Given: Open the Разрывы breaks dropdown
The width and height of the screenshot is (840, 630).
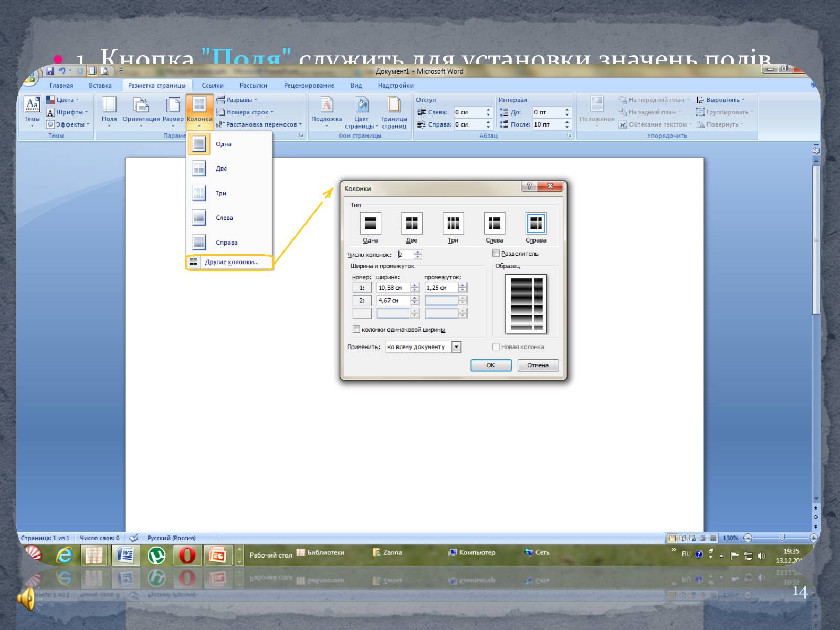Looking at the screenshot, I should click(x=237, y=100).
